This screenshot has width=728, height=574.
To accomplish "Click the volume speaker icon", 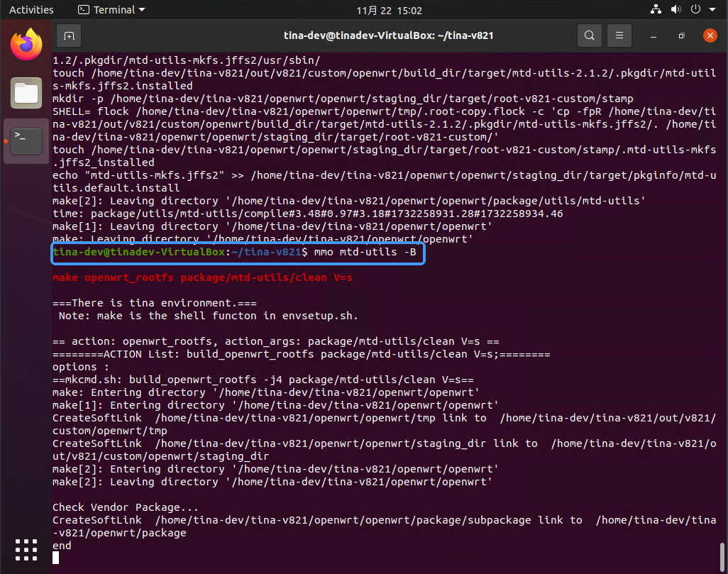I will 675,10.
